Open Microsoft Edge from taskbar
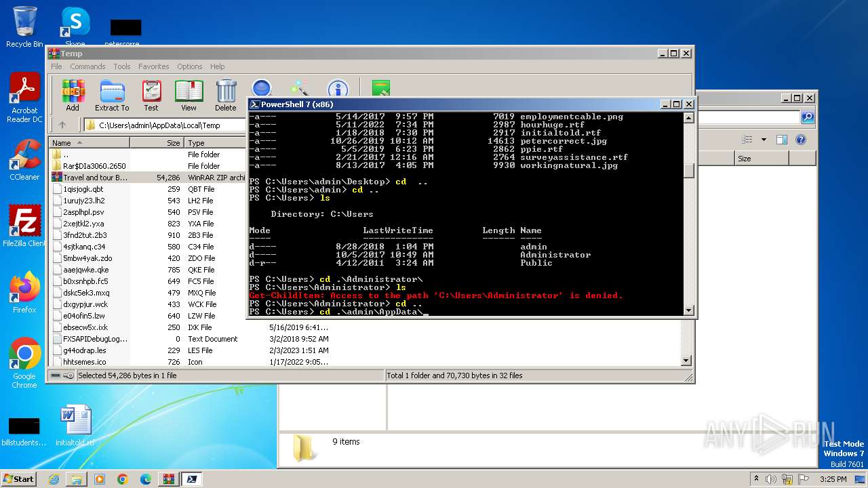Image resolution: width=868 pixels, height=488 pixels. [146, 479]
